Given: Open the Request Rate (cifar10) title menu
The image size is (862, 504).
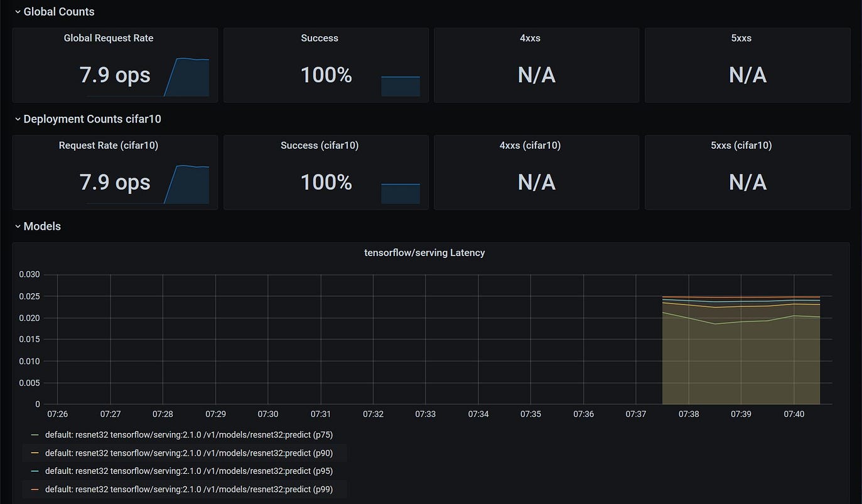Looking at the screenshot, I should [x=109, y=146].
